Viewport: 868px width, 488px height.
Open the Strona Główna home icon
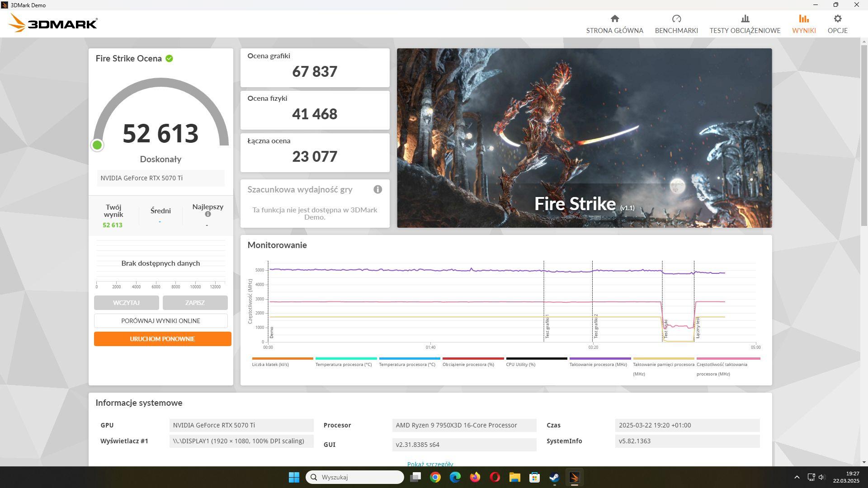coord(614,19)
